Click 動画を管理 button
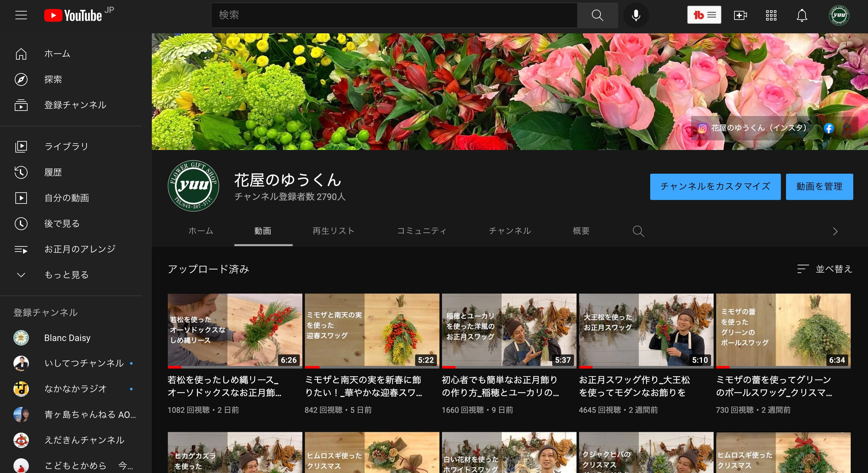This screenshot has width=868, height=473. (819, 187)
